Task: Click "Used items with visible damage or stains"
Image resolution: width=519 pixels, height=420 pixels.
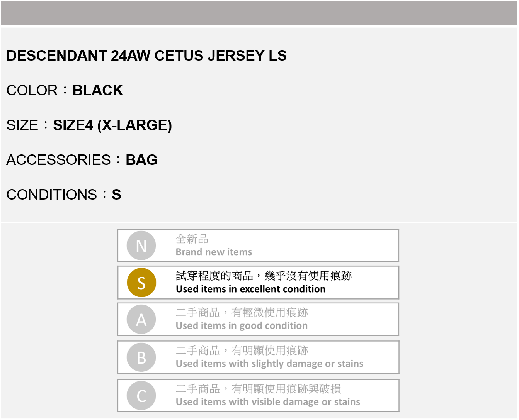Action: click(x=268, y=402)
